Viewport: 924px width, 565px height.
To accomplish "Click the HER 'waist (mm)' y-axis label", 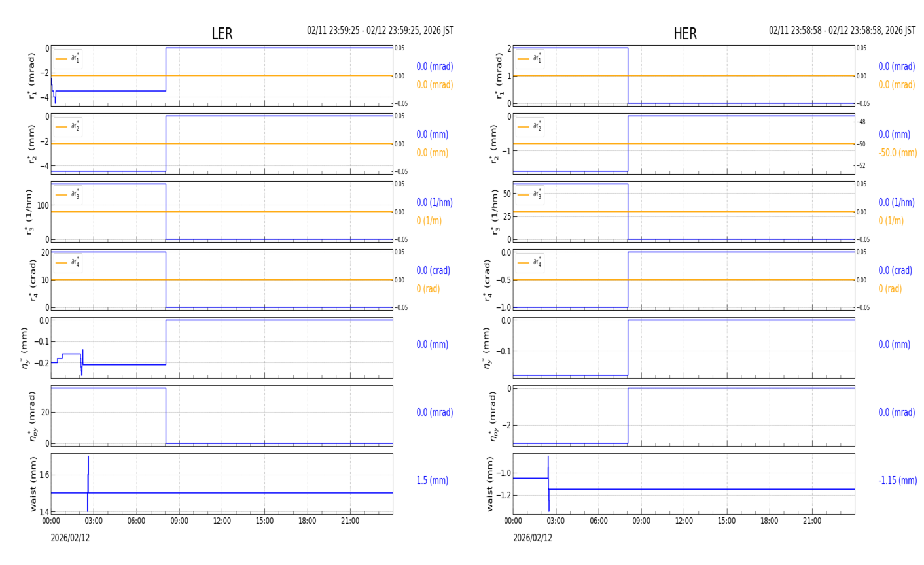I will [489, 484].
